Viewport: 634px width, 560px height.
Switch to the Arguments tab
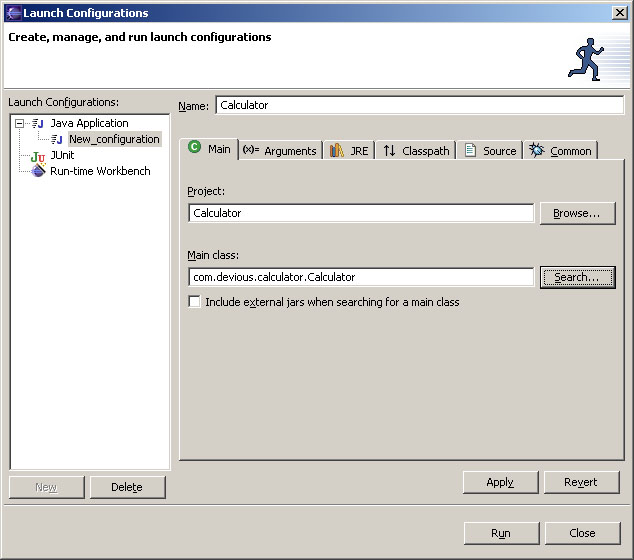(280, 151)
